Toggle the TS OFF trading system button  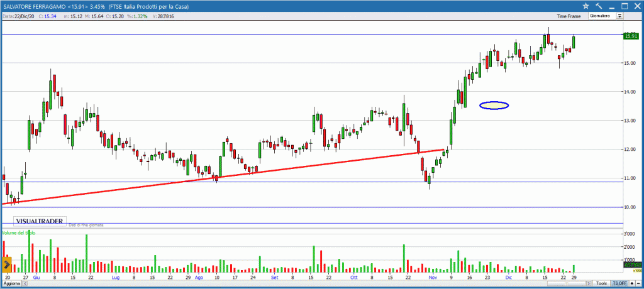click(x=619, y=284)
